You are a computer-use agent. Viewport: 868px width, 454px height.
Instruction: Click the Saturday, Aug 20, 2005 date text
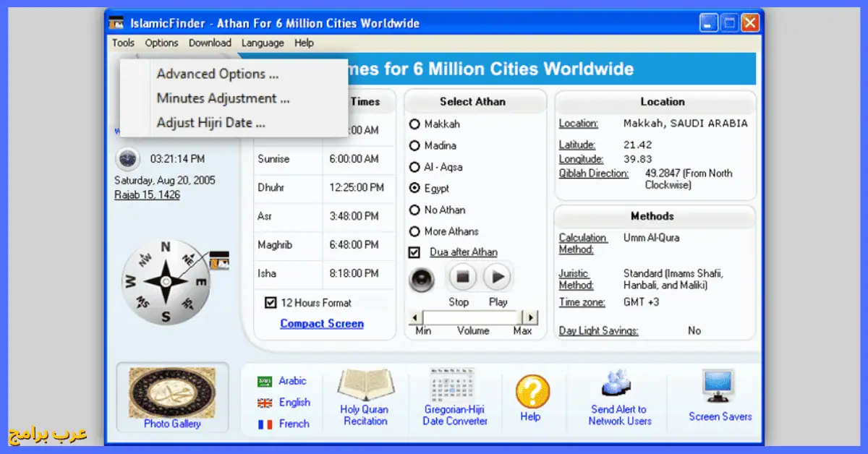pyautogui.click(x=165, y=181)
